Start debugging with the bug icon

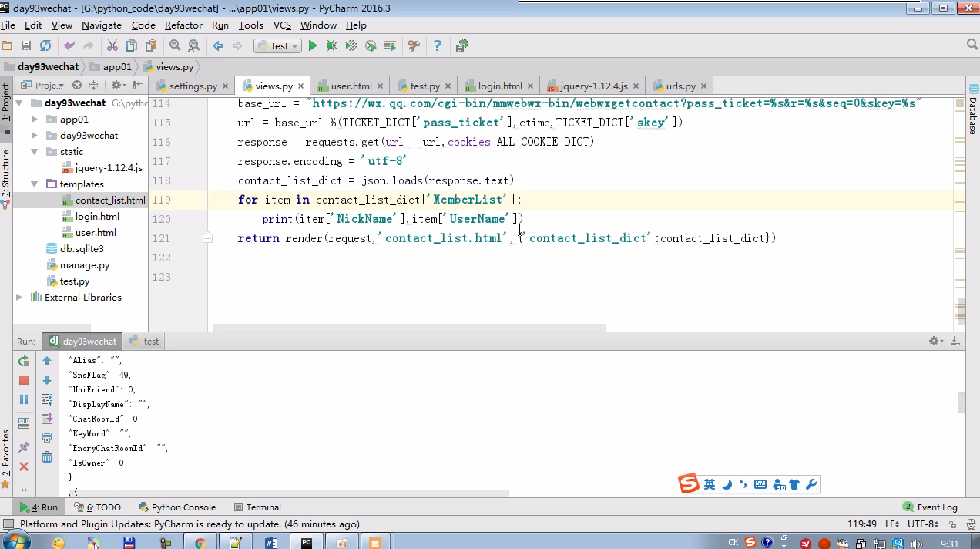coord(331,46)
